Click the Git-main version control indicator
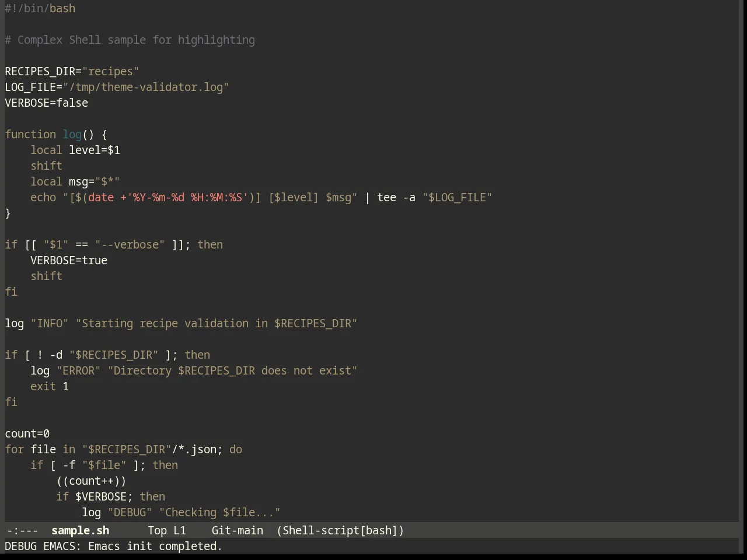747x560 pixels. [x=237, y=530]
